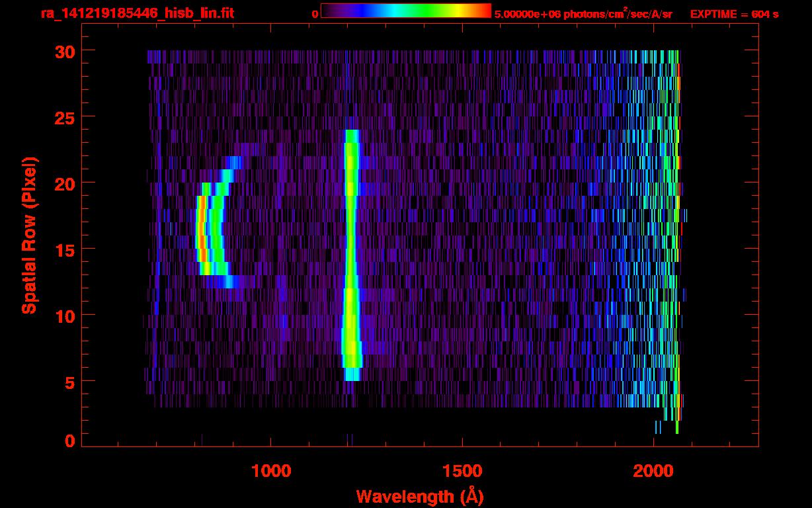Click the bright vertical emission line near 1216 Å
The image size is (812, 508).
pyautogui.click(x=351, y=255)
